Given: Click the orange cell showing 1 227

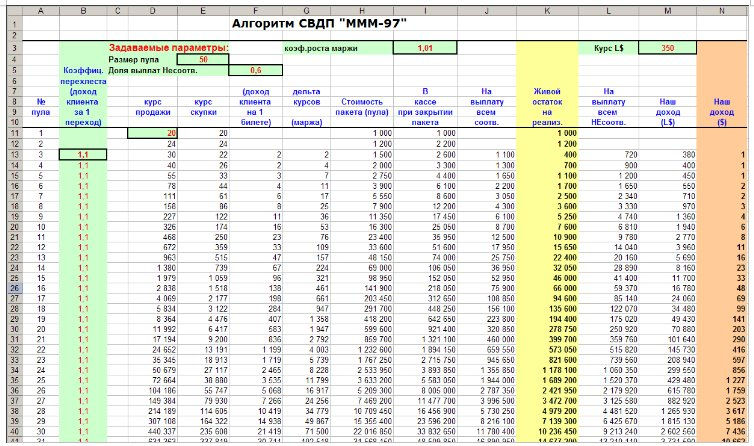Looking at the screenshot, I should (722, 380).
